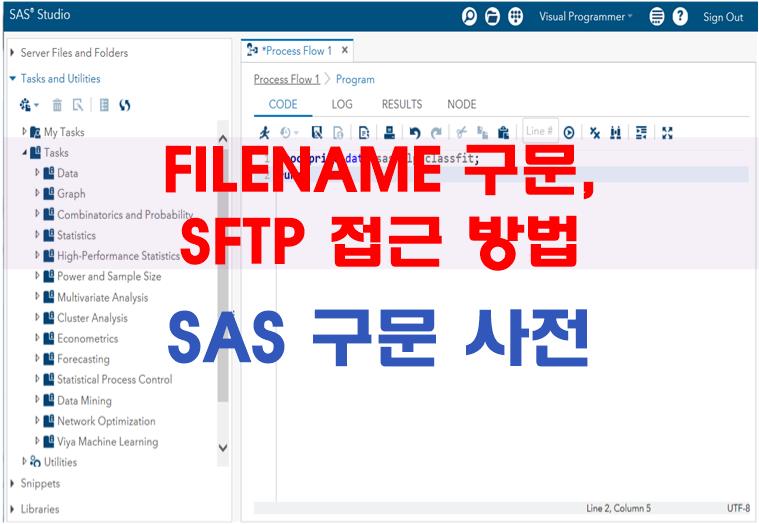Select Viya Machine Learning folder
This screenshot has width=759, height=524.
(107, 441)
